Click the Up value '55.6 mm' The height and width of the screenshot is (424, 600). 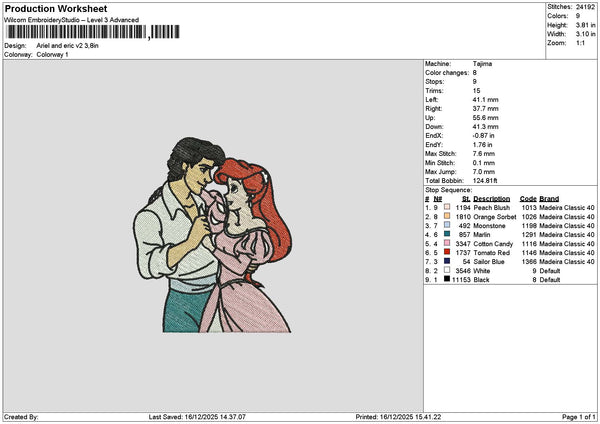tap(485, 117)
